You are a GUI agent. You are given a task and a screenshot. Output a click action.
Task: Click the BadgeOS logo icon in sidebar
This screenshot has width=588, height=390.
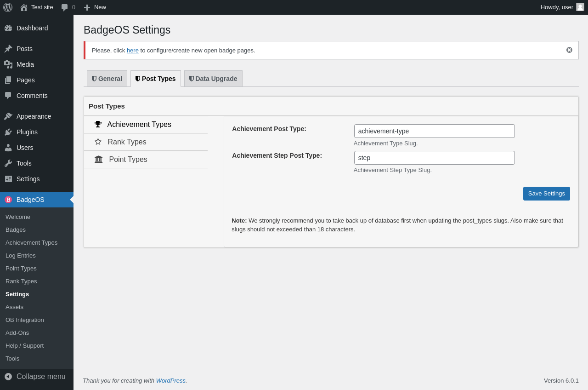pos(8,200)
